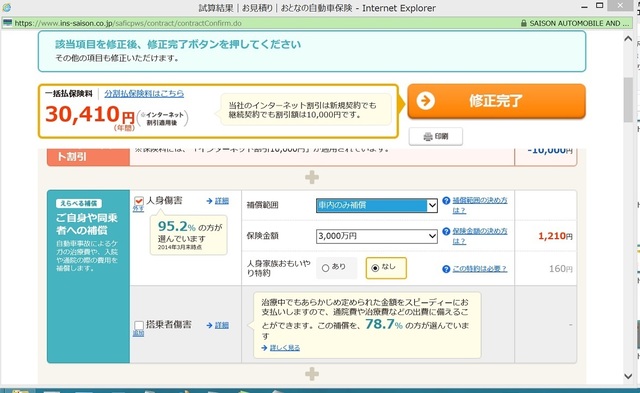
Task: Click the blue arrow icon beside 搭乗者傷害 詳細
Action: coord(209,325)
